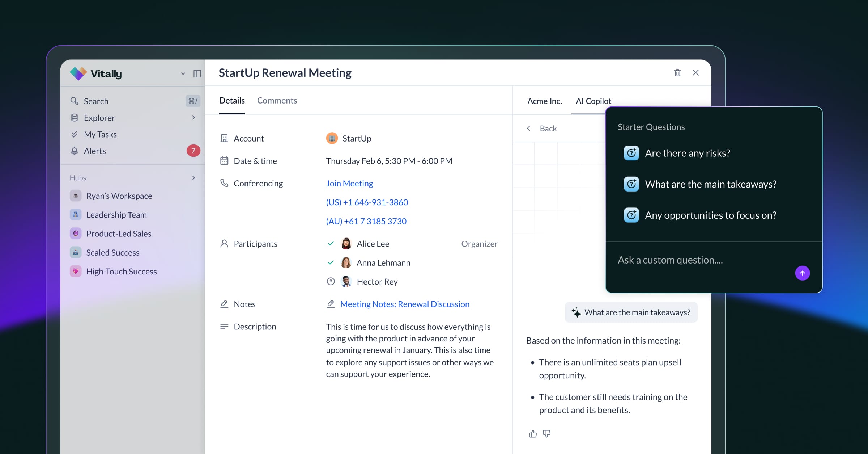Click Alice Lee's accepted checkmark
The image size is (868, 454).
pos(331,244)
